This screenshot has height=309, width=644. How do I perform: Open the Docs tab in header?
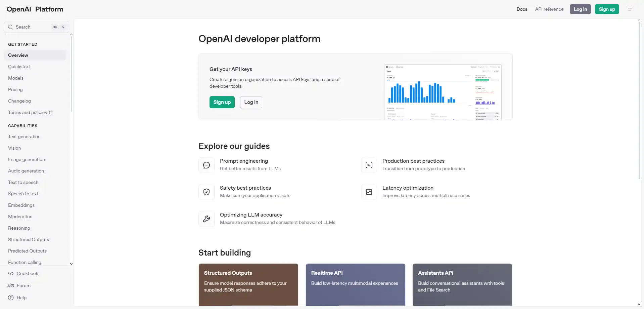click(x=522, y=9)
